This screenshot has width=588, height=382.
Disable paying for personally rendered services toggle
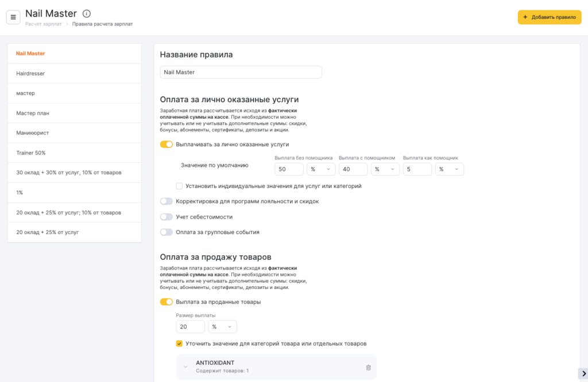(167, 145)
